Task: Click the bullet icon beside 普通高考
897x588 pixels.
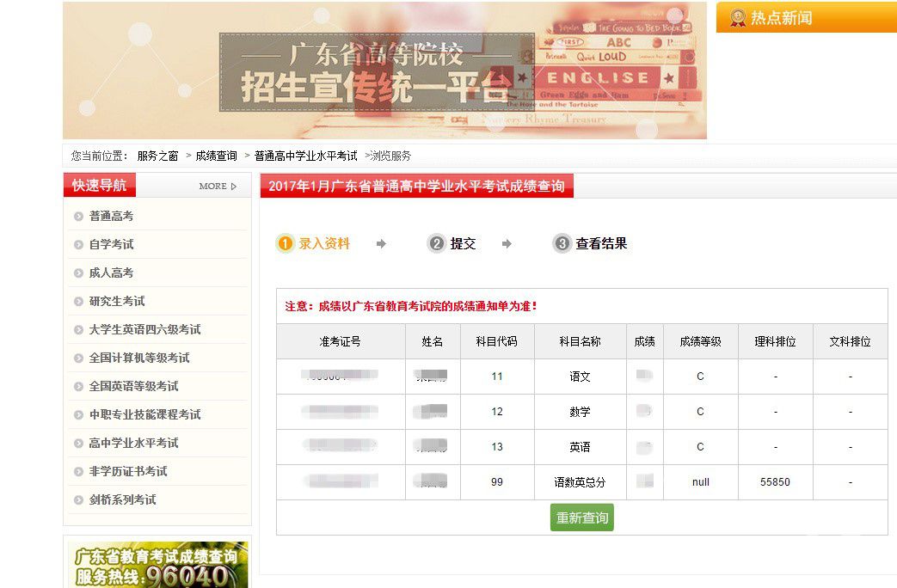Action: tap(78, 217)
